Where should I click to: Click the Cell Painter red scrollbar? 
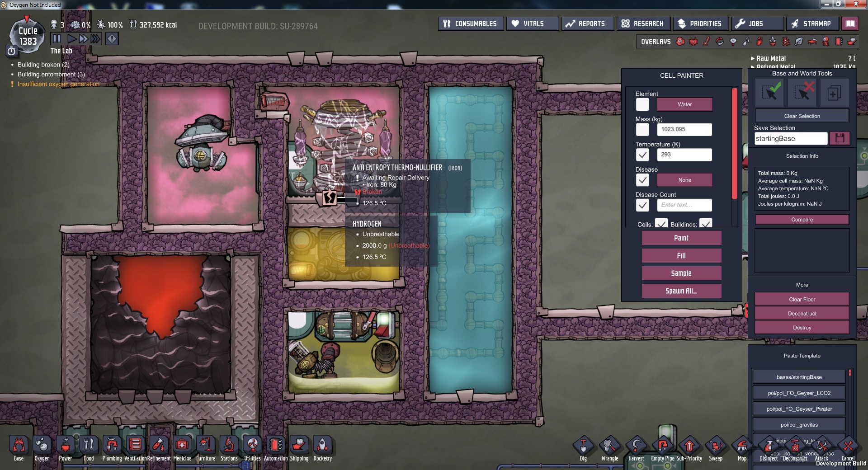735,144
